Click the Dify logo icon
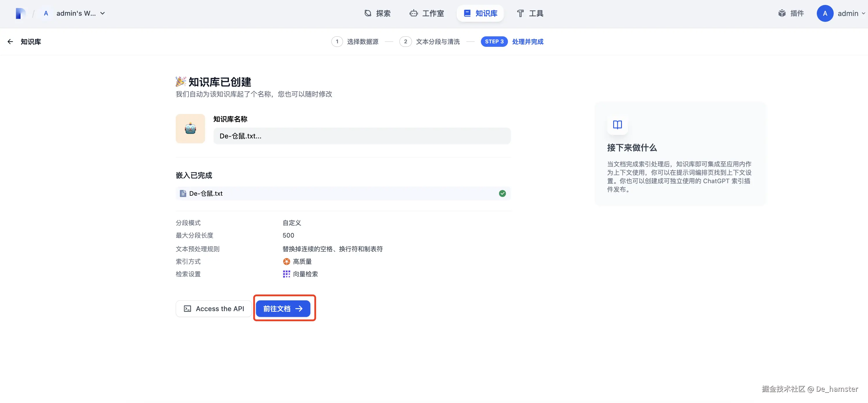This screenshot has width=868, height=403. click(21, 13)
